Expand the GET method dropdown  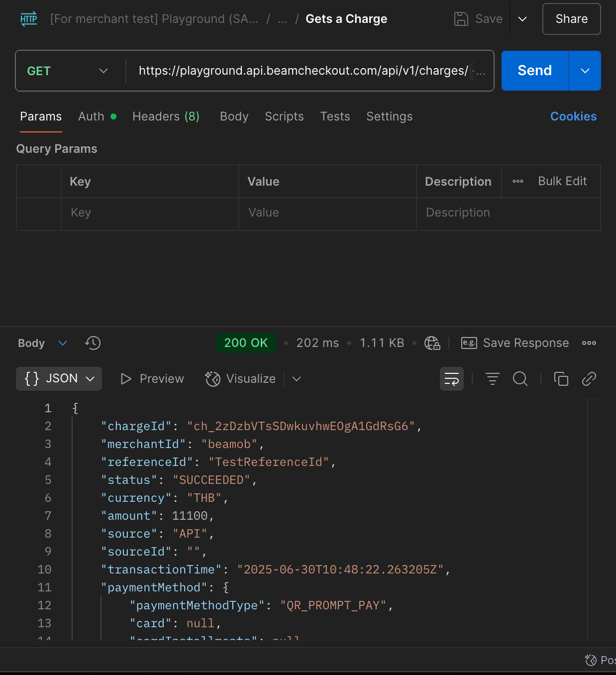point(68,71)
